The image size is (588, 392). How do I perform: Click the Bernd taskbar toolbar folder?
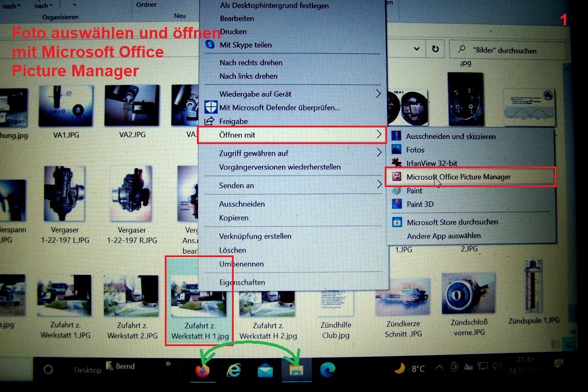click(x=121, y=366)
